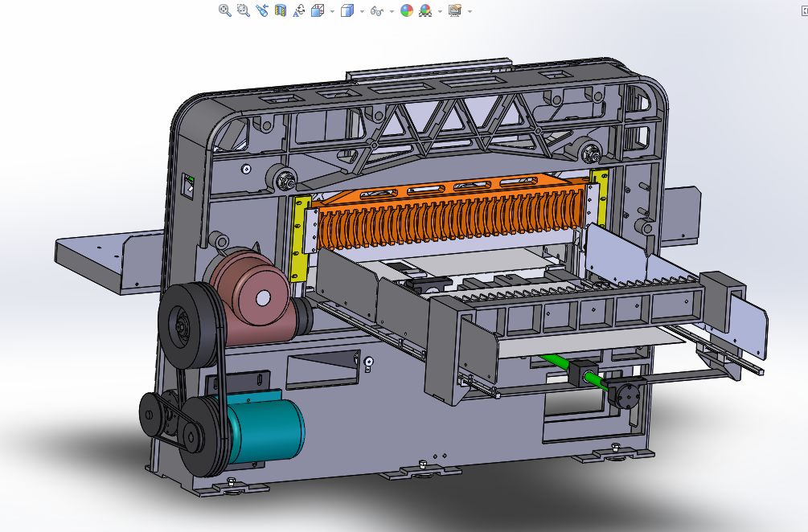Expand the View Settings dropdown arrow
The width and height of the screenshot is (808, 532).
pos(470,10)
